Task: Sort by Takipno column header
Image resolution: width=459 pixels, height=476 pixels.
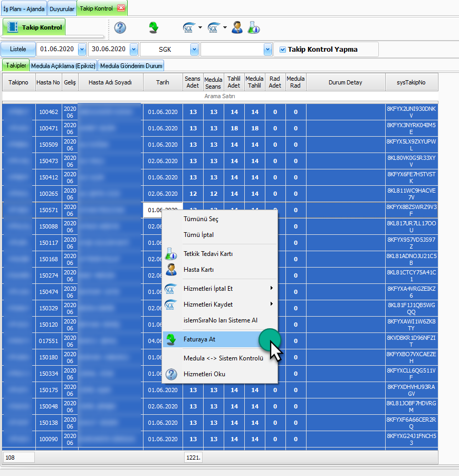Action: point(18,82)
